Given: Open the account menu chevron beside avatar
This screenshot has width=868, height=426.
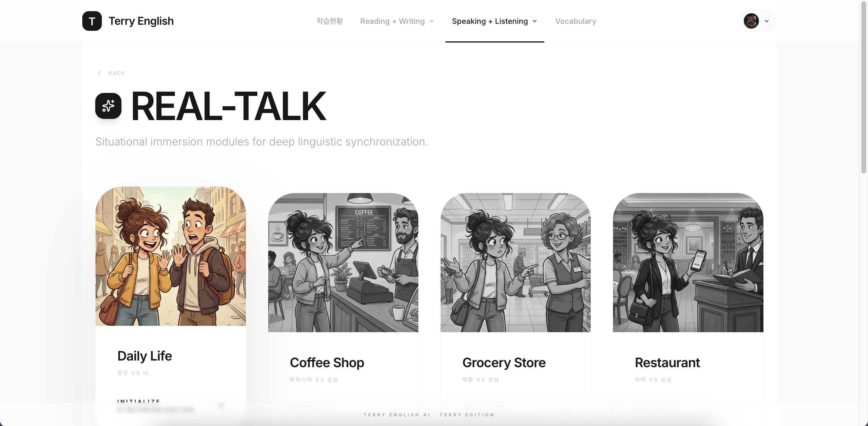Looking at the screenshot, I should pyautogui.click(x=766, y=21).
